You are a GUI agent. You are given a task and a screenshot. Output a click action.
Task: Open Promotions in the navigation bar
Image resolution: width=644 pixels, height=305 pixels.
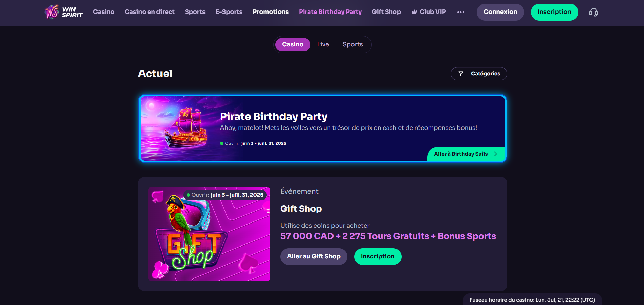pos(271,12)
